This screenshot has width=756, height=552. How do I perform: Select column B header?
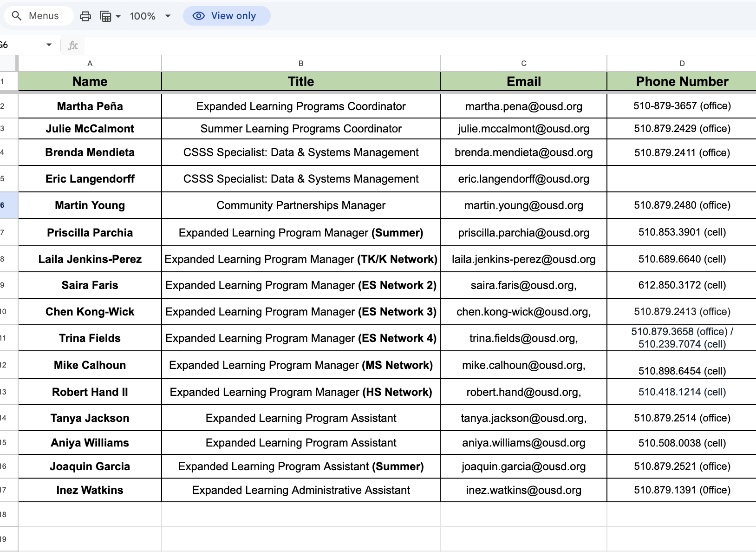click(301, 63)
